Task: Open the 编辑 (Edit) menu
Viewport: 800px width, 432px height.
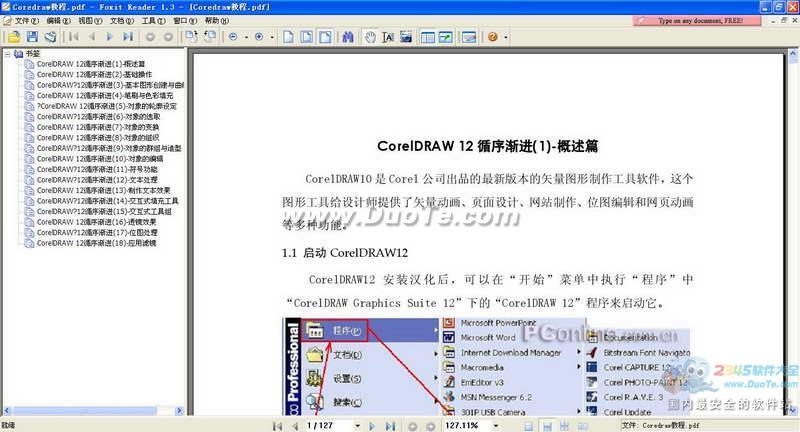Action: click(x=58, y=20)
